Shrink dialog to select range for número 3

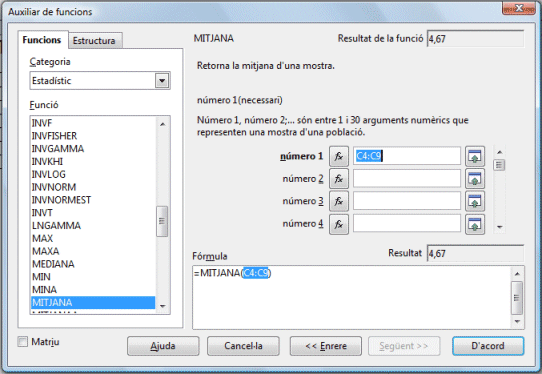click(x=475, y=201)
